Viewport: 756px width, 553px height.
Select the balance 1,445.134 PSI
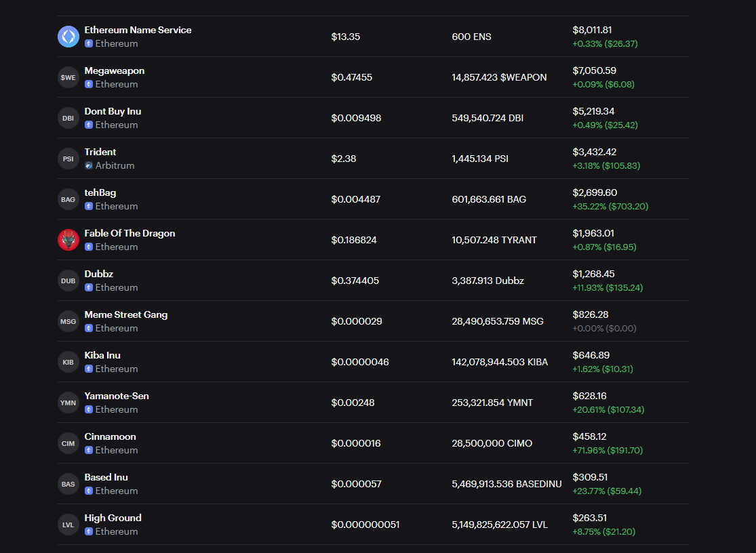point(480,159)
